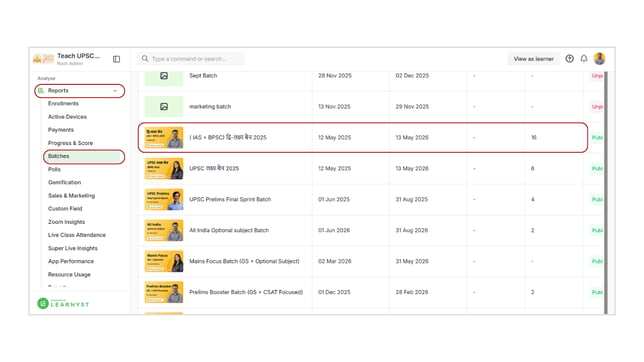
Task: Click Sept Batch placeholder image icon
Action: (164, 76)
